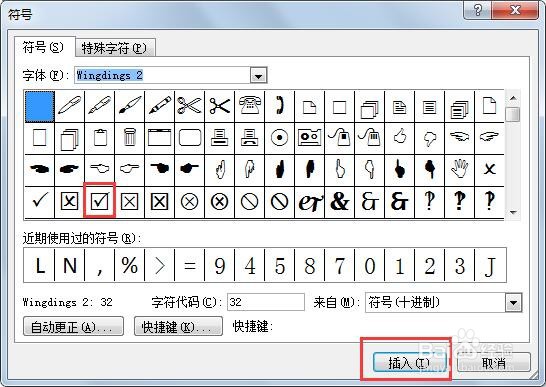
Task: Select the first printer symbol
Action: pyautogui.click(x=219, y=138)
